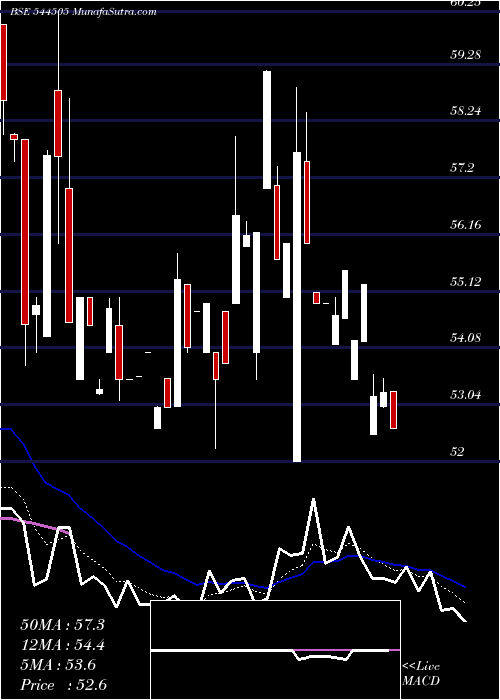Click the tallest white candle reaching down to 52
Screen dimensions: 500x700
click(297, 307)
